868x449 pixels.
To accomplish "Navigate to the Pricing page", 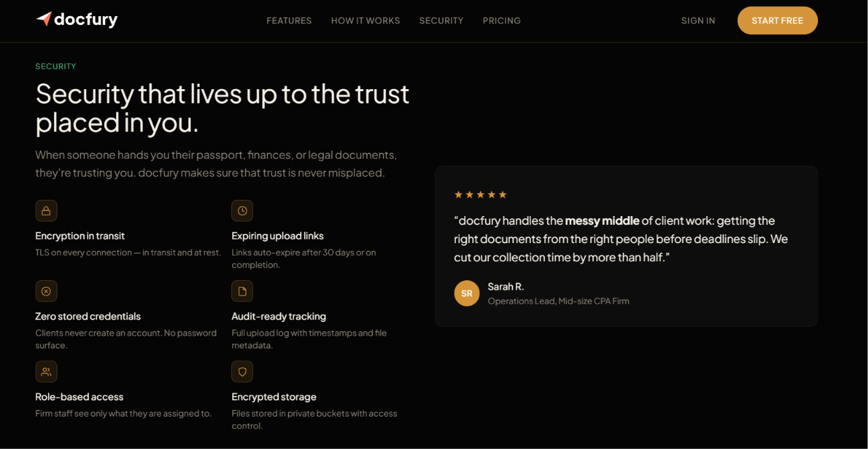I will tap(502, 21).
